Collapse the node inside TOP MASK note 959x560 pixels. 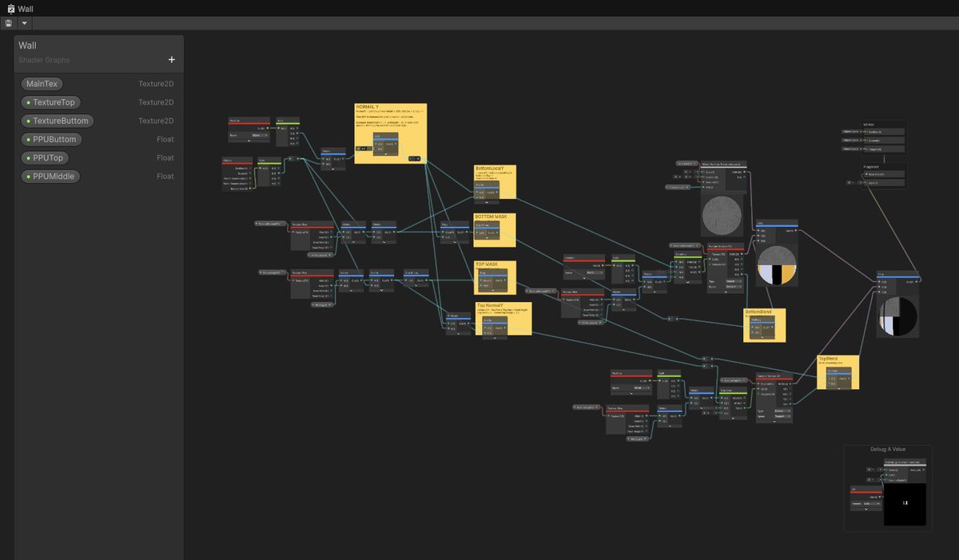click(x=491, y=290)
